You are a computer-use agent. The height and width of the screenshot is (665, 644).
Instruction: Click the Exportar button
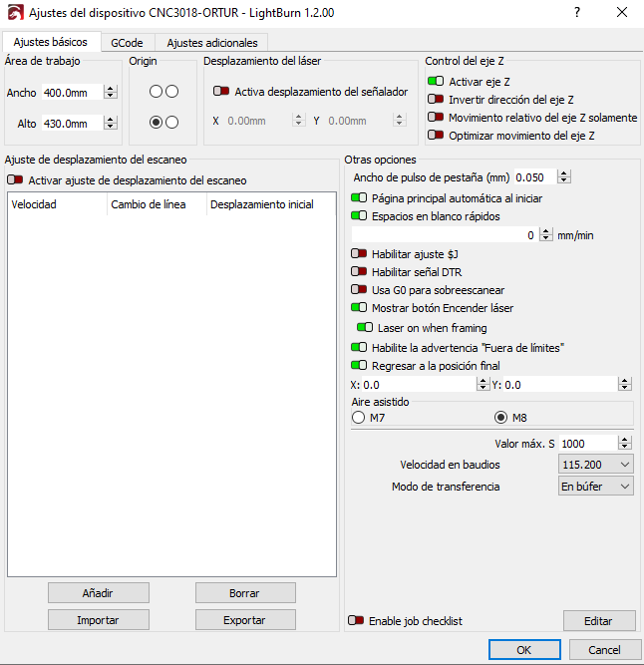(x=245, y=619)
